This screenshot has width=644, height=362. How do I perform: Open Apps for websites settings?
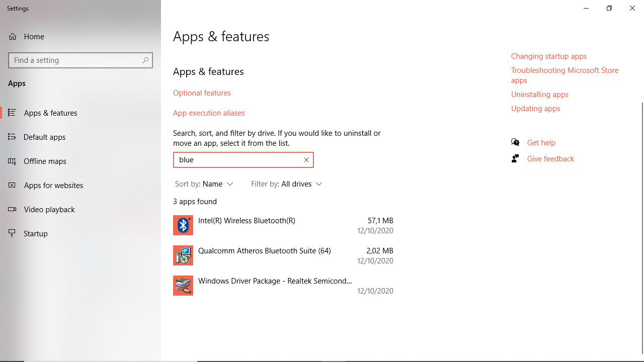pyautogui.click(x=80, y=185)
